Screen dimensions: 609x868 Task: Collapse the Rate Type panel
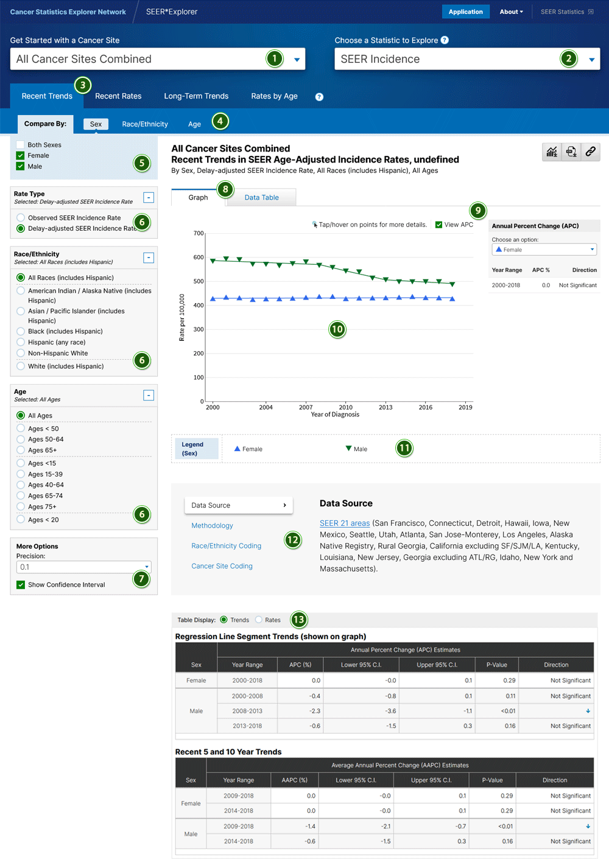[x=149, y=197]
